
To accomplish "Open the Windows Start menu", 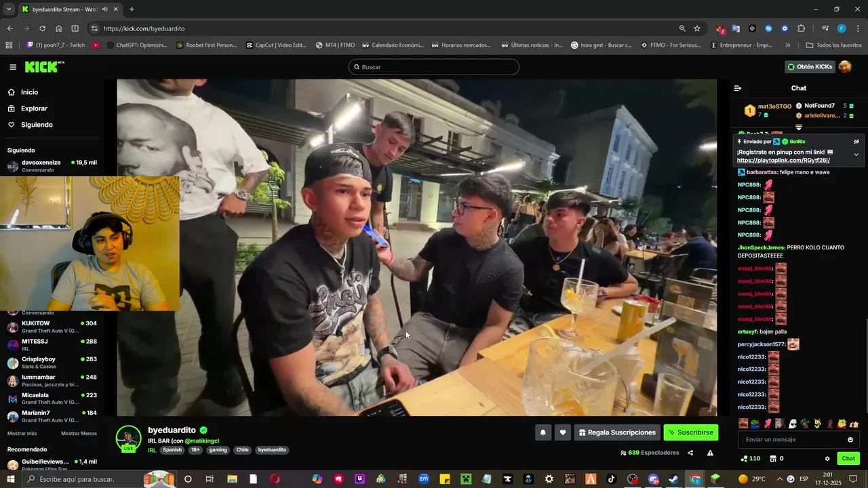I will pyautogui.click(x=11, y=479).
